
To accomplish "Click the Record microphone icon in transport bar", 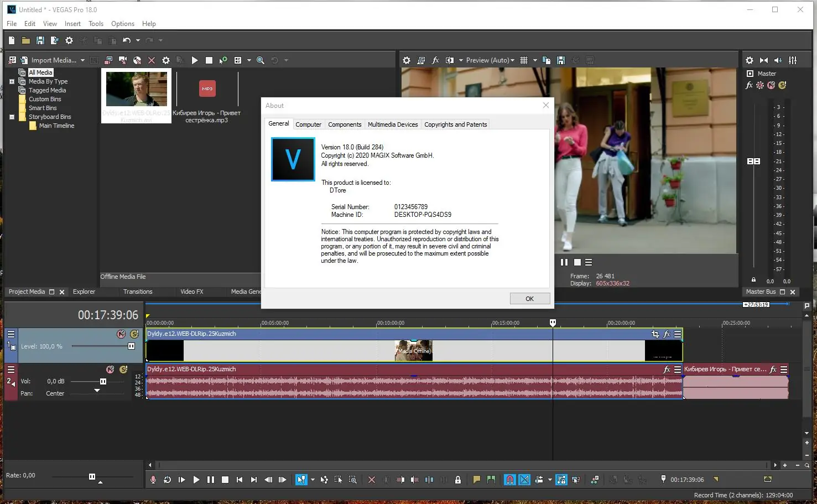I will (153, 480).
